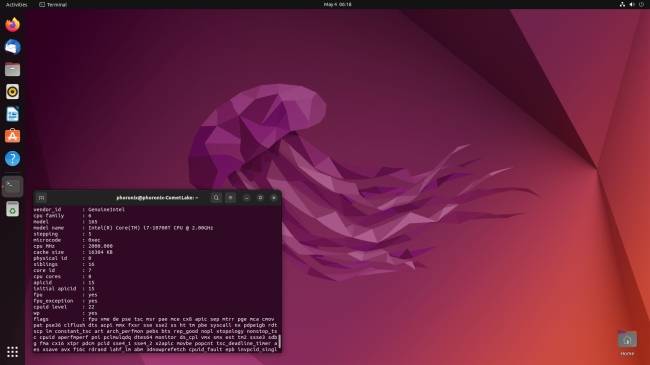Open the Home folder desktop icon
This screenshot has width=650, height=365.
click(x=627, y=343)
